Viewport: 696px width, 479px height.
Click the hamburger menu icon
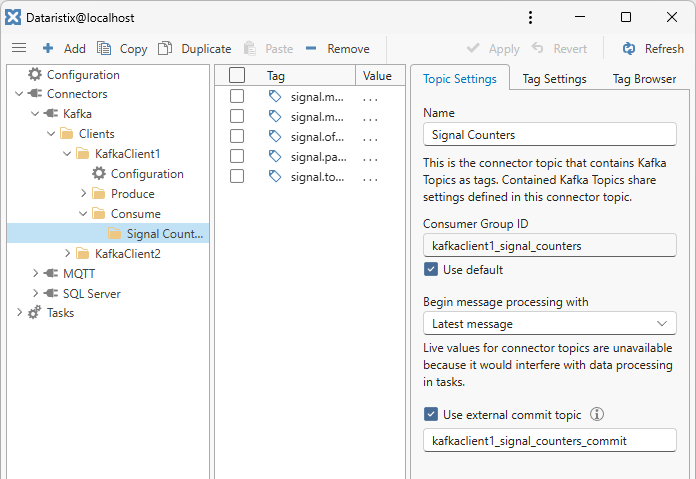coord(19,48)
